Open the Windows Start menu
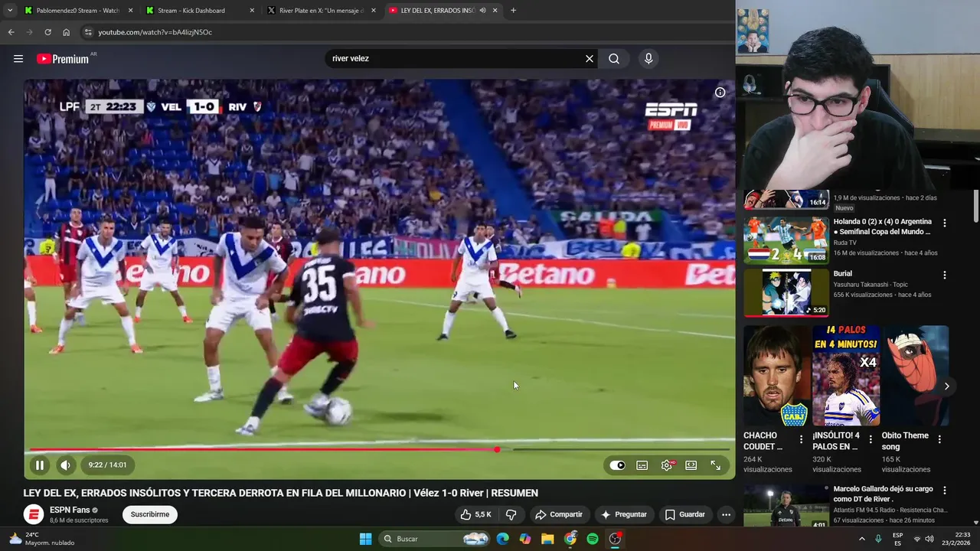980x551 pixels. coord(365,539)
